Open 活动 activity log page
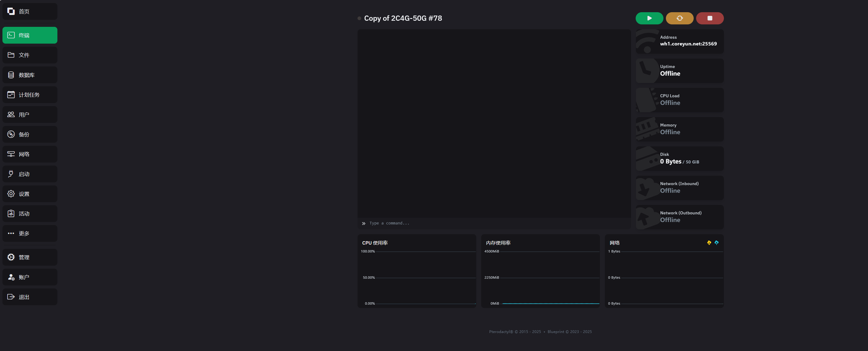This screenshot has width=868, height=351. pos(30,214)
